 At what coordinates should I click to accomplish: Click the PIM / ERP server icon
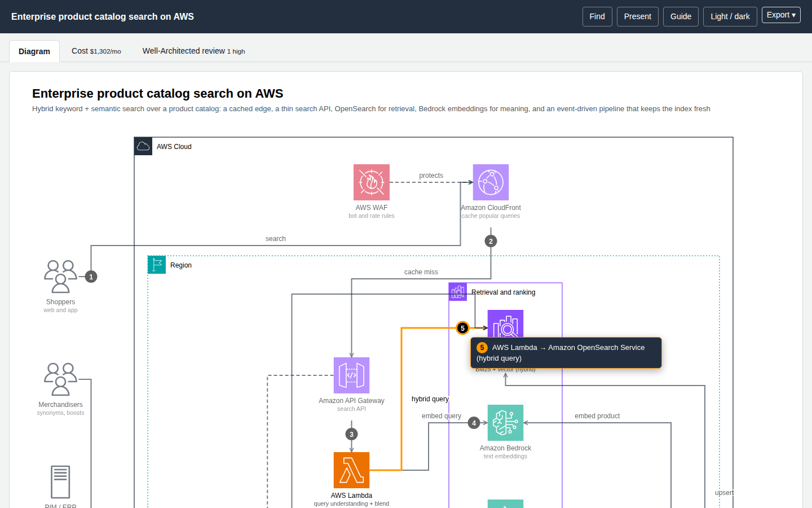pos(60,482)
